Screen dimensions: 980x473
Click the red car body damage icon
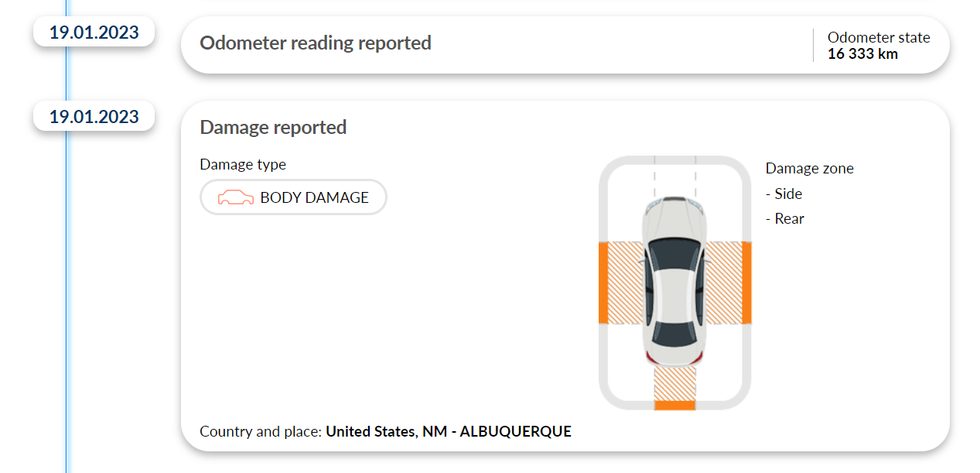(x=236, y=198)
